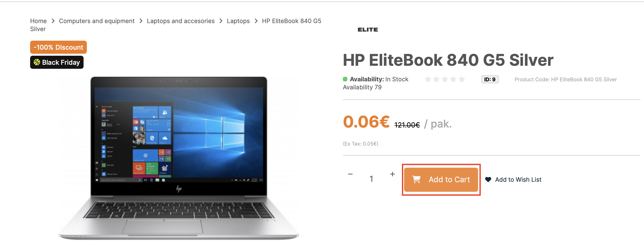Rate product with the third star
Image resolution: width=644 pixels, height=247 pixels.
coord(445,79)
